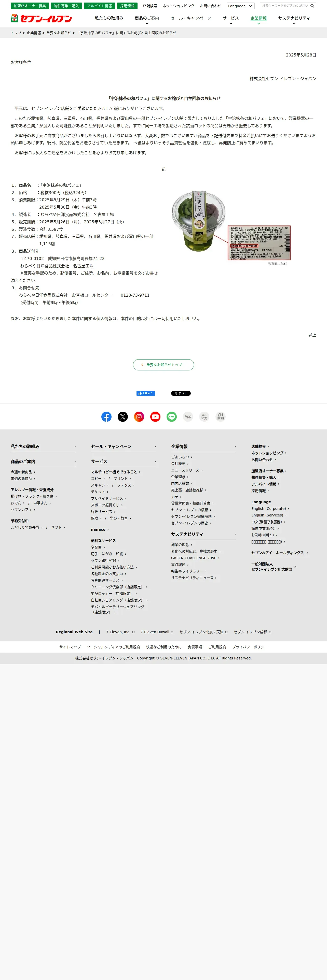The width and height of the screenshot is (327, 980).
Task: Open お問い合わせ in the header
Action: [211, 6]
